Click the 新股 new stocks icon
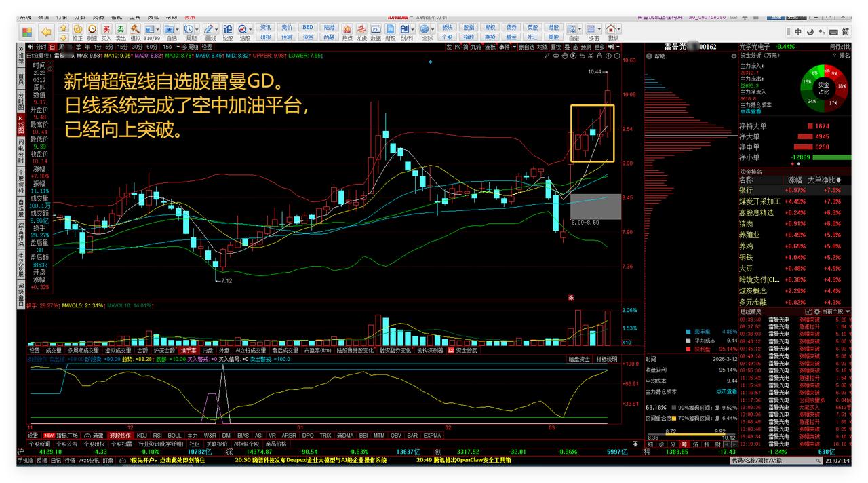This screenshot has height=483, width=868. [x=390, y=30]
